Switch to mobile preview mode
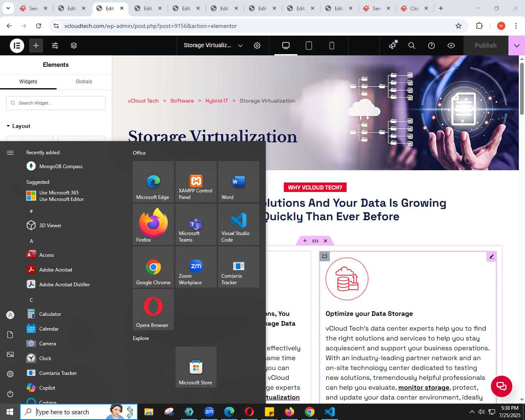 (x=332, y=46)
